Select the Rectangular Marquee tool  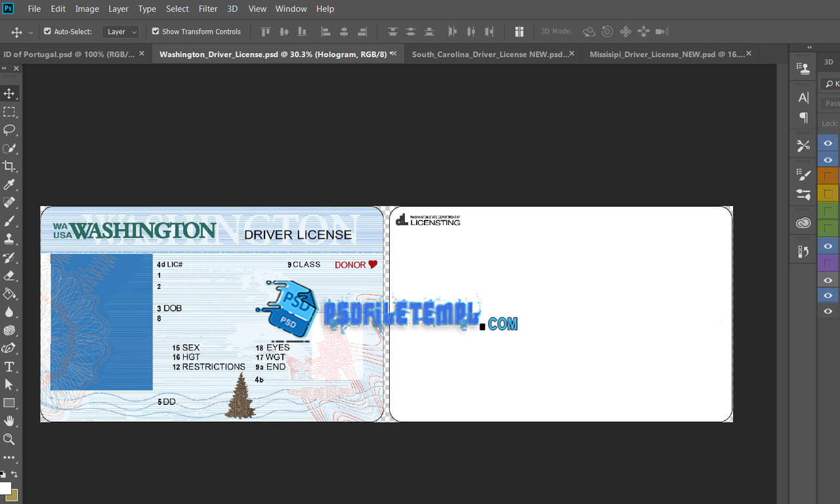9,112
